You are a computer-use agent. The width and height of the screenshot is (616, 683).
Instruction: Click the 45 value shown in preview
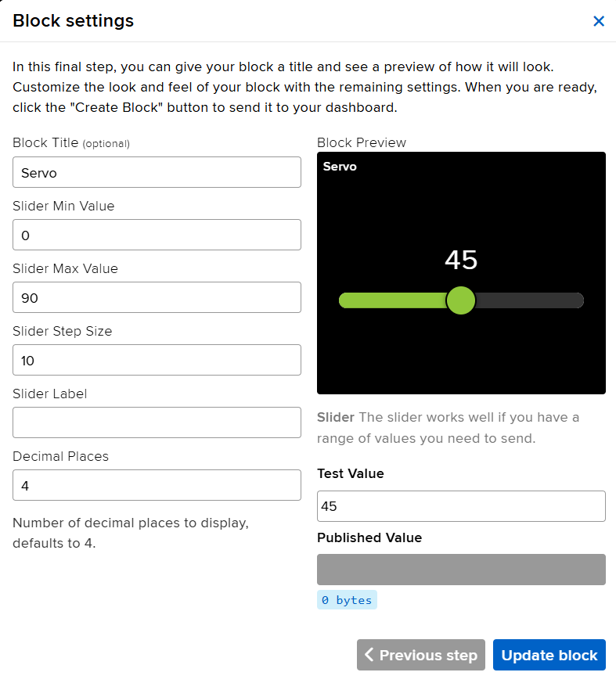tap(461, 260)
